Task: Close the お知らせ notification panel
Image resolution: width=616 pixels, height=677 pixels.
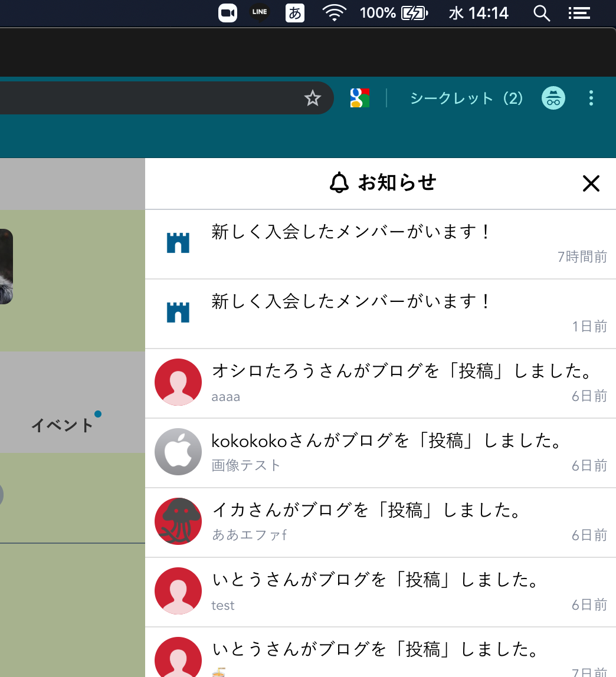Action: point(591,183)
